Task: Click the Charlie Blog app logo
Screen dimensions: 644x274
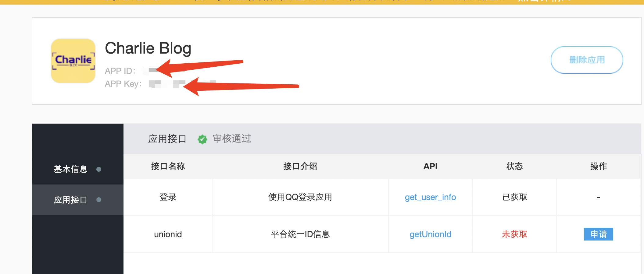Action: coord(73,61)
